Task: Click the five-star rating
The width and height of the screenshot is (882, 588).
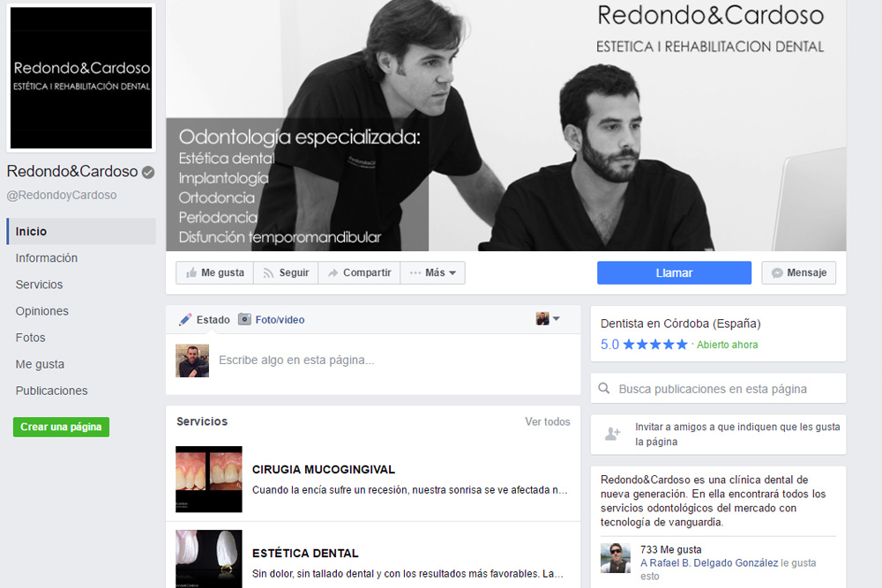Action: coord(655,344)
